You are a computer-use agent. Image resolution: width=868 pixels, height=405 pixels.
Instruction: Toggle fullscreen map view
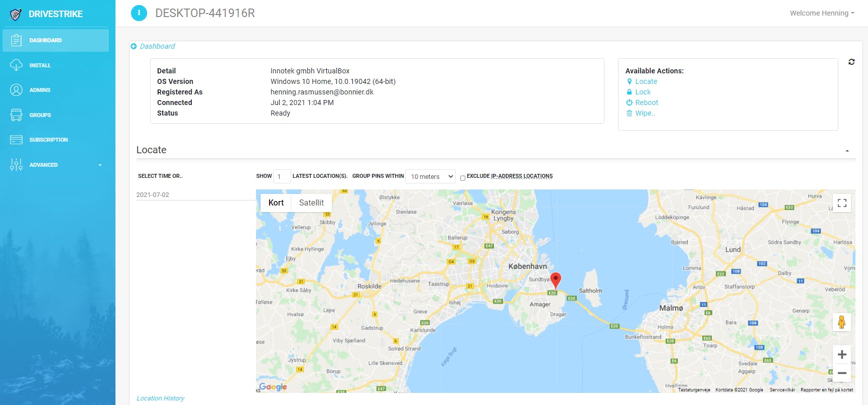pyautogui.click(x=842, y=203)
